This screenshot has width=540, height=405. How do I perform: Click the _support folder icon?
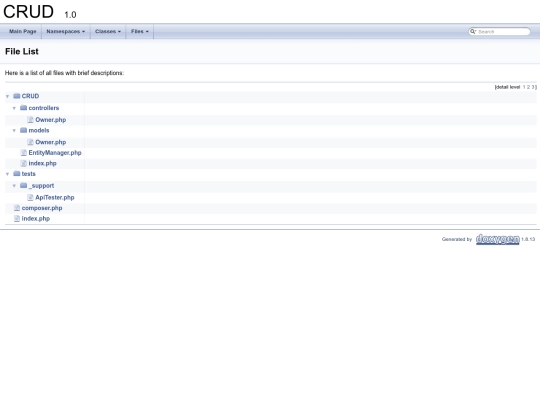click(23, 186)
